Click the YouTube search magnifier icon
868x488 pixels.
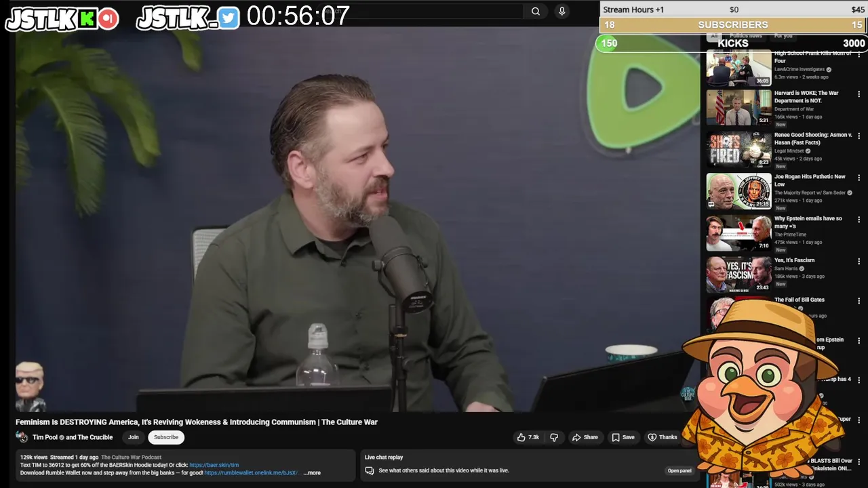pyautogui.click(x=536, y=11)
